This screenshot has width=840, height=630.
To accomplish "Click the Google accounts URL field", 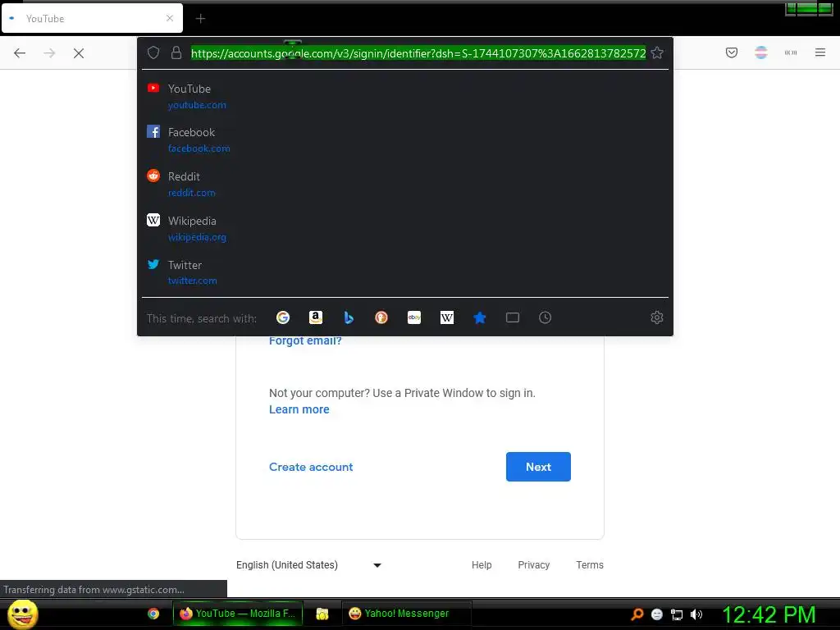I will click(x=418, y=53).
